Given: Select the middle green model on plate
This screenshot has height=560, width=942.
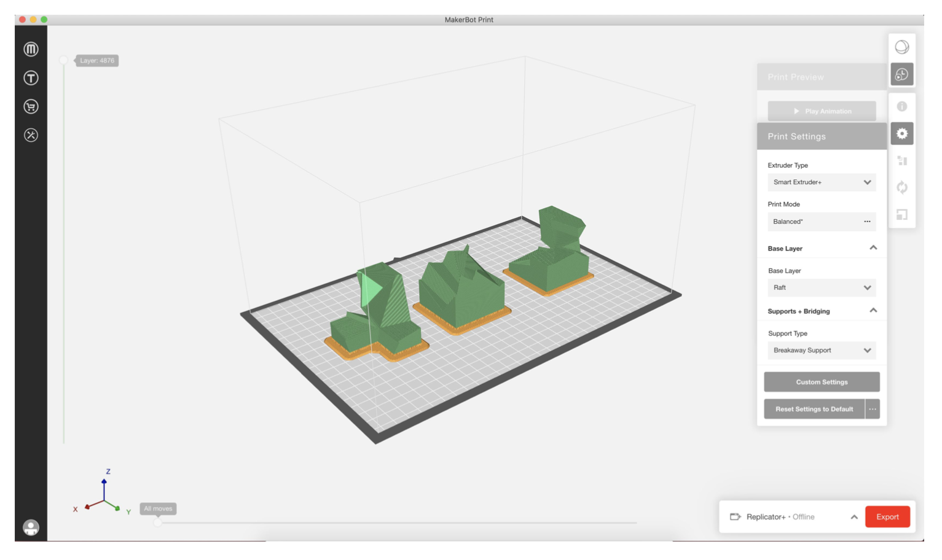Looking at the screenshot, I should tap(461, 289).
